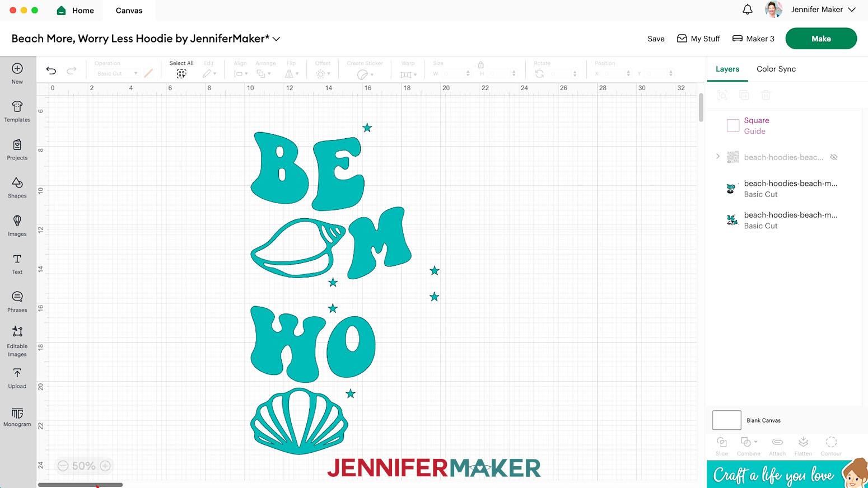Click the delete layer trash icon
868x488 pixels.
coord(766,95)
